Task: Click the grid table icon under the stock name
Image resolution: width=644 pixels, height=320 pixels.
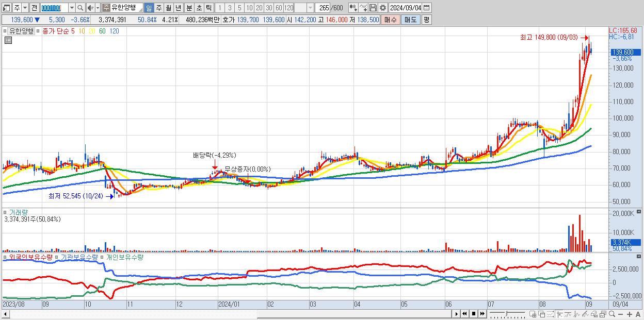Action: pos(8,40)
